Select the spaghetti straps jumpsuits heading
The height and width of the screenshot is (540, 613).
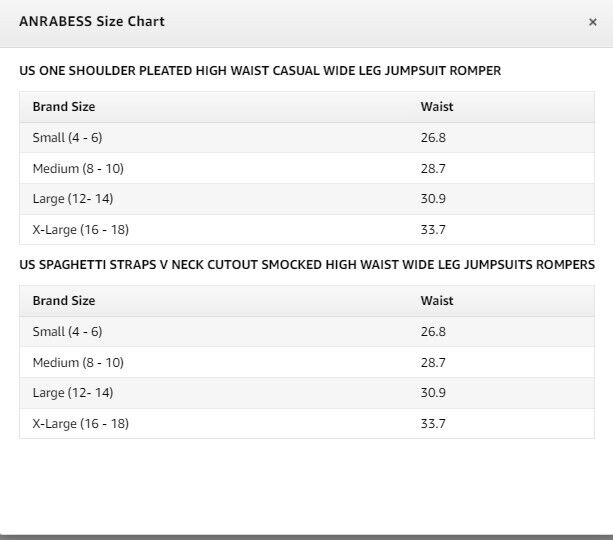[307, 265]
